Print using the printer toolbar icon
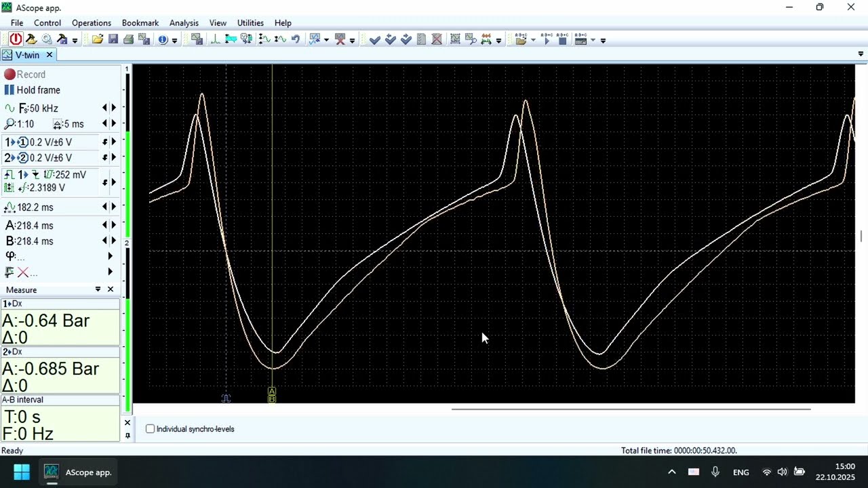 (128, 39)
